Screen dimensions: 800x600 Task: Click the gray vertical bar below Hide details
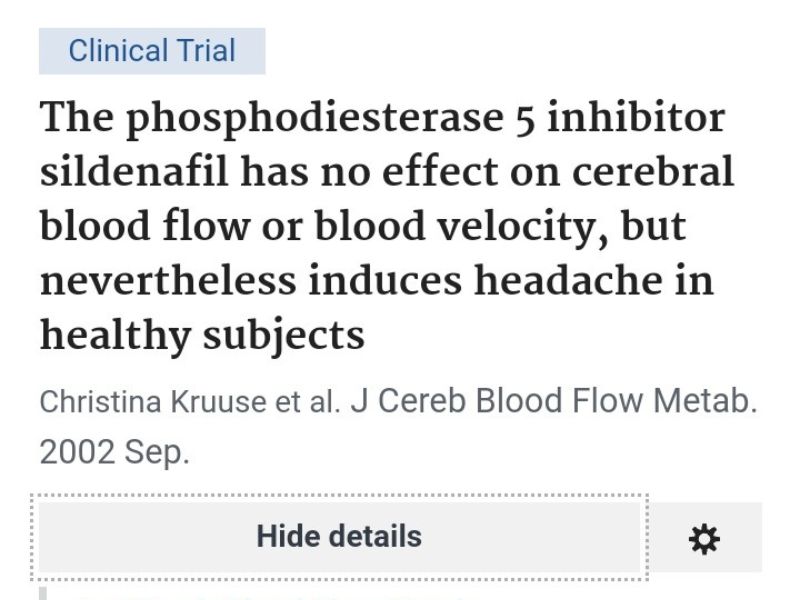click(43, 593)
